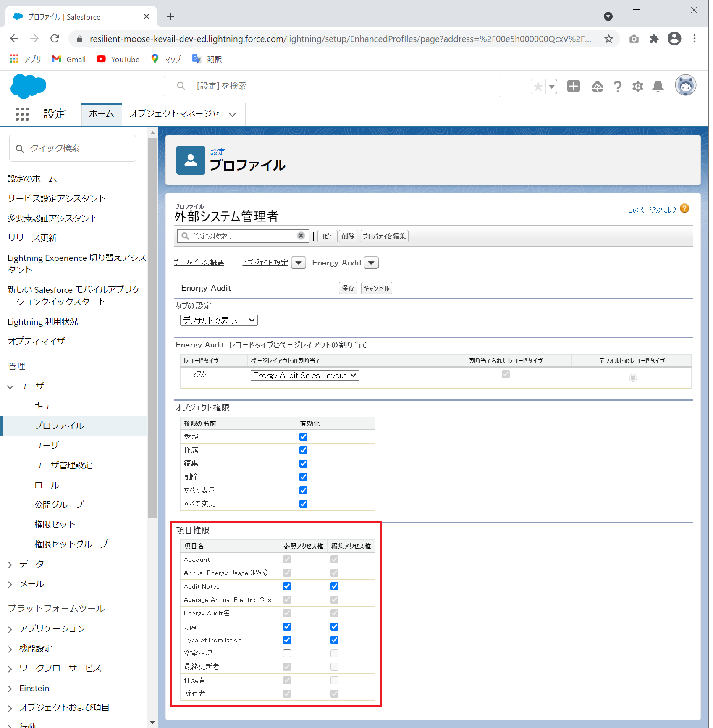Click the profile icon beside プロファイル heading
This screenshot has width=713, height=728.
(x=191, y=160)
